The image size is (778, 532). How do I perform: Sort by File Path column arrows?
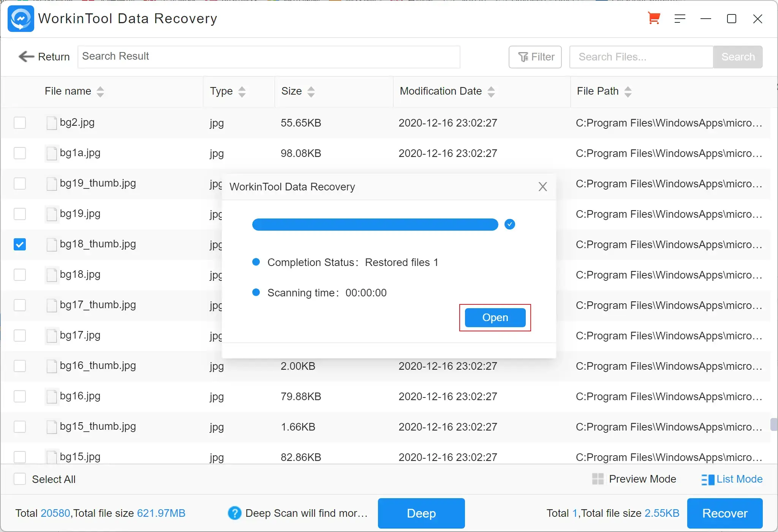tap(628, 92)
